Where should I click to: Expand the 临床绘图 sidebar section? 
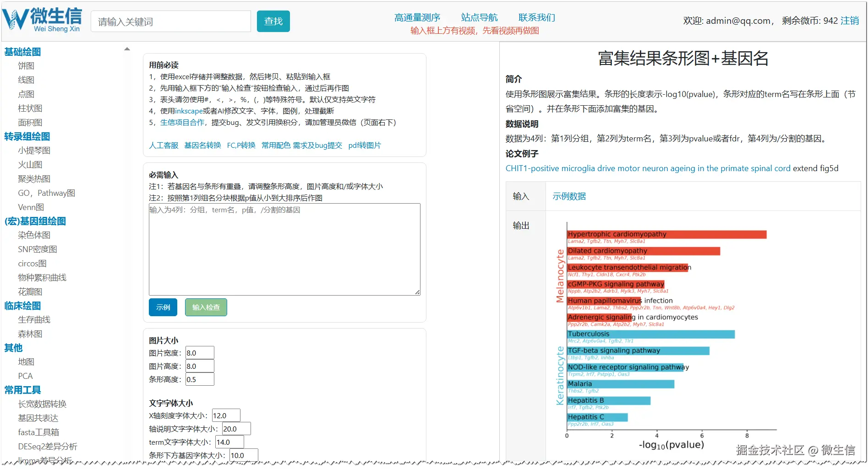point(22,306)
